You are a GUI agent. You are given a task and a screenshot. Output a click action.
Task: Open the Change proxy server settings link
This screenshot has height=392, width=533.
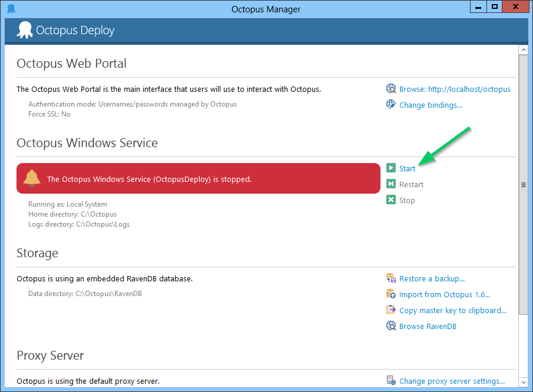tap(452, 381)
